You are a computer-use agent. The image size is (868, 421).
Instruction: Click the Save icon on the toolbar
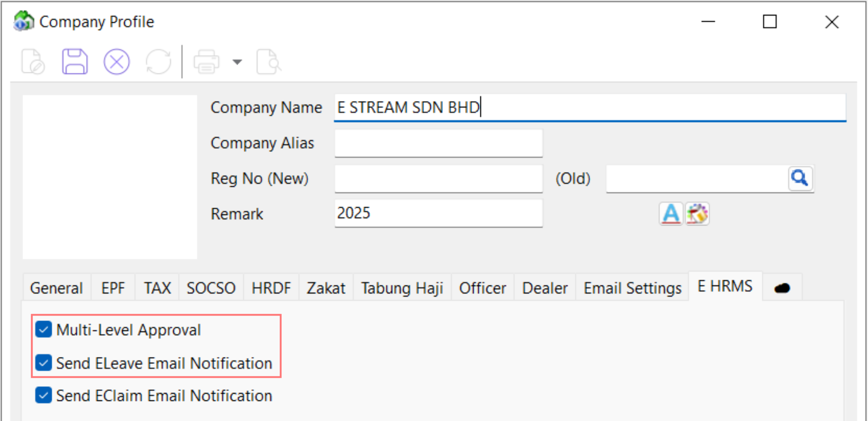click(74, 62)
